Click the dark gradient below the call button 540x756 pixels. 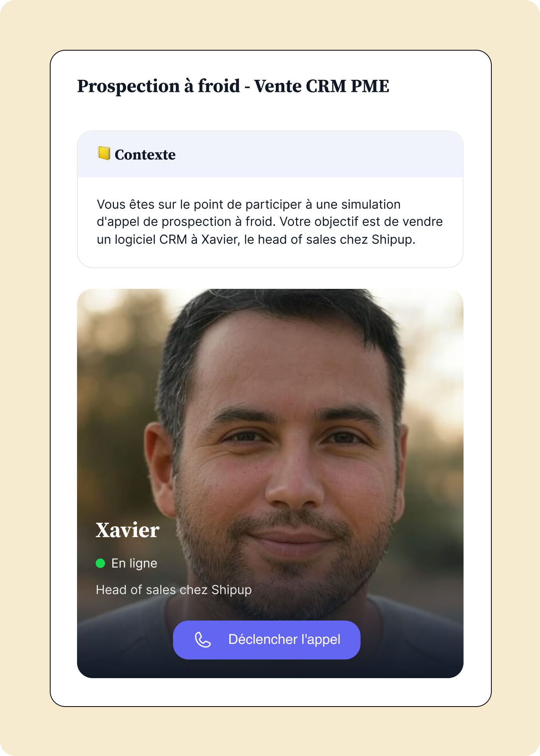pyautogui.click(x=270, y=669)
